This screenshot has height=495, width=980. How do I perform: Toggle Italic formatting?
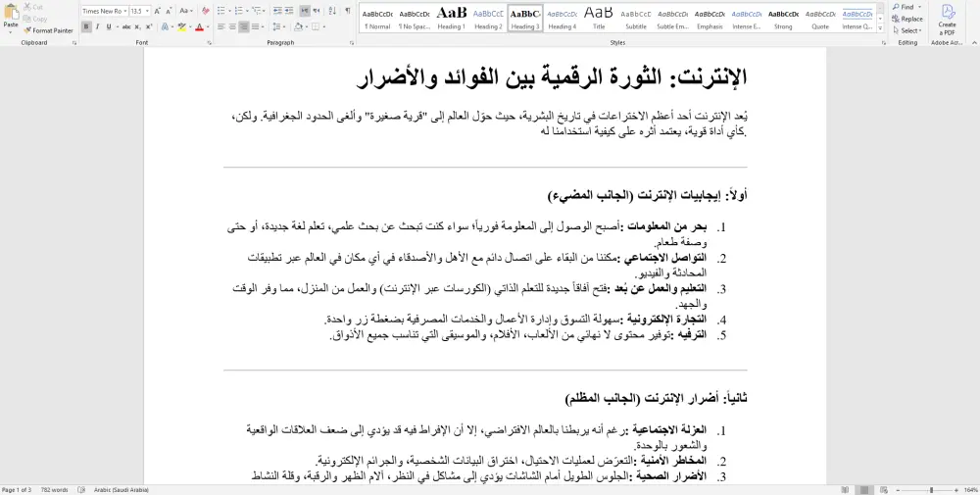click(x=97, y=26)
